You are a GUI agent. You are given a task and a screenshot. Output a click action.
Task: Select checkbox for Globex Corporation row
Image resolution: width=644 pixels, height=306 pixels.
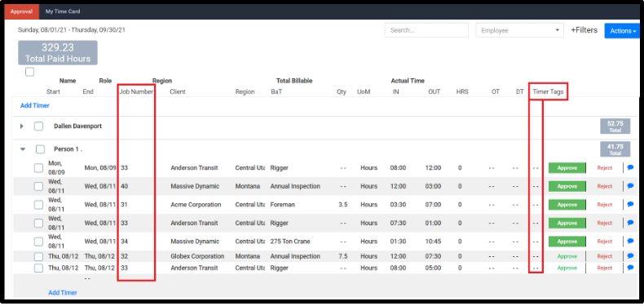38,256
